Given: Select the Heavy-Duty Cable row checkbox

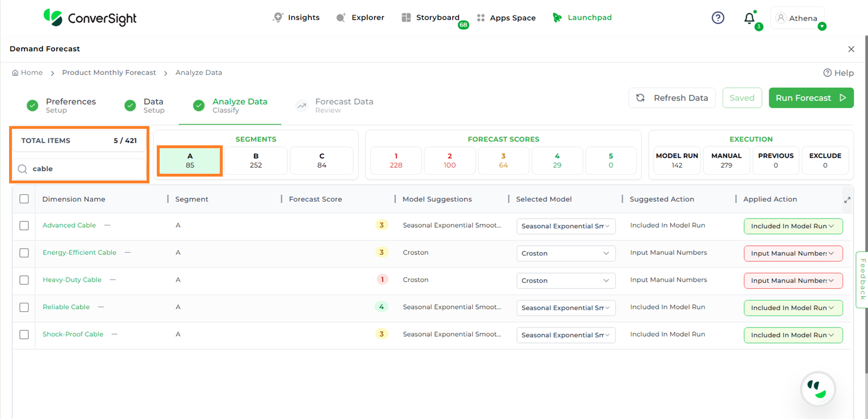Looking at the screenshot, I should click(x=24, y=280).
